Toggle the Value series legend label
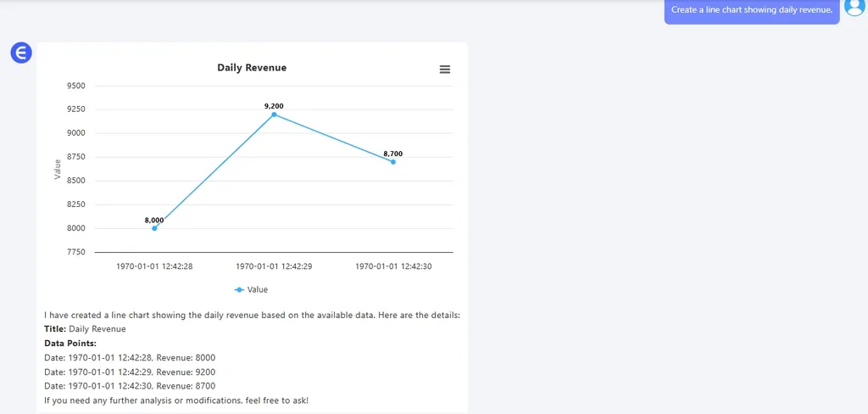This screenshot has width=868, height=414. point(257,290)
